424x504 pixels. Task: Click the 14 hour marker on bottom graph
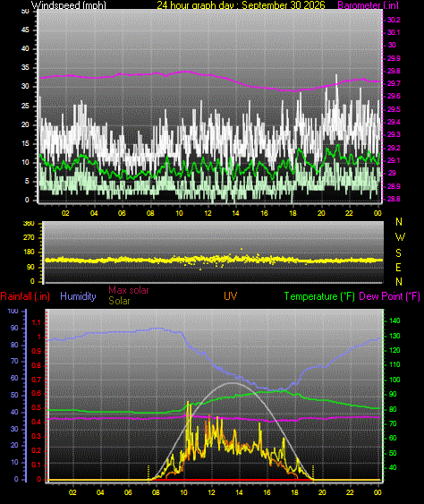(x=239, y=492)
